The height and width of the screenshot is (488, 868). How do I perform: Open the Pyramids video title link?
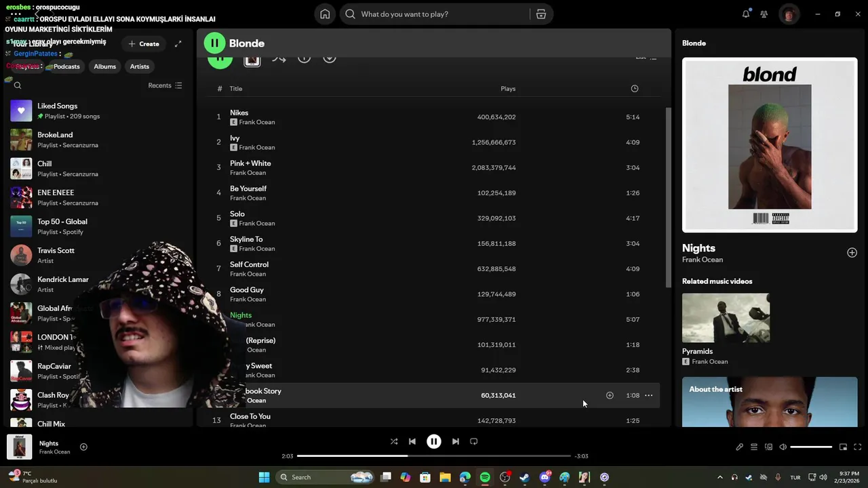(697, 351)
